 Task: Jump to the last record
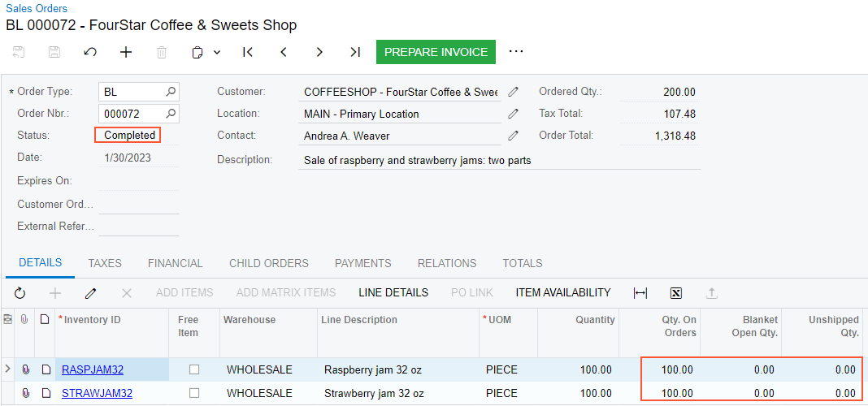coord(355,52)
